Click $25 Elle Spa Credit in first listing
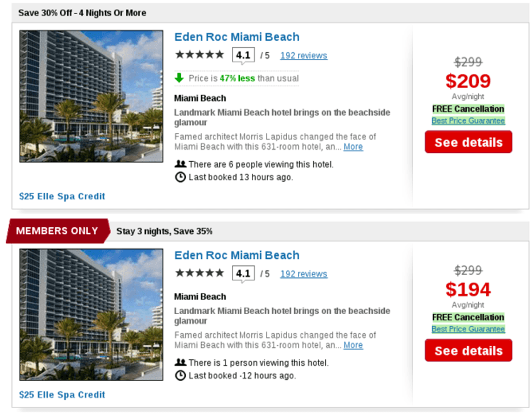 click(x=62, y=196)
